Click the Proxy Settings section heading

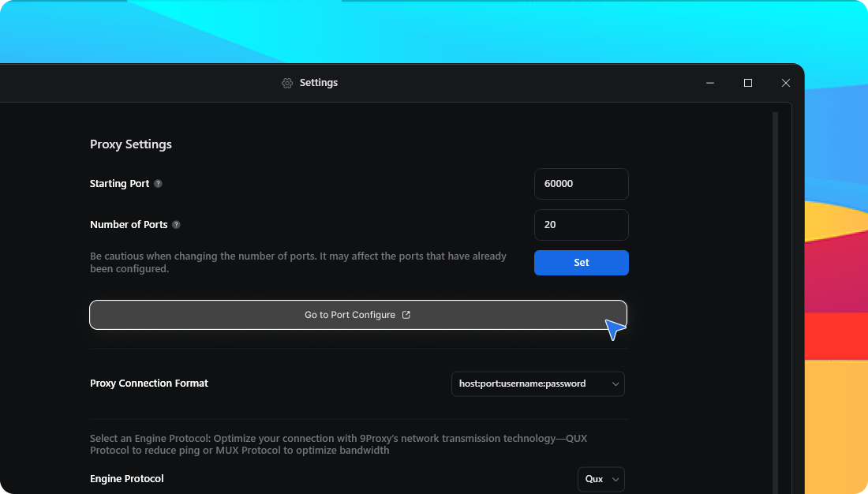pyautogui.click(x=131, y=144)
